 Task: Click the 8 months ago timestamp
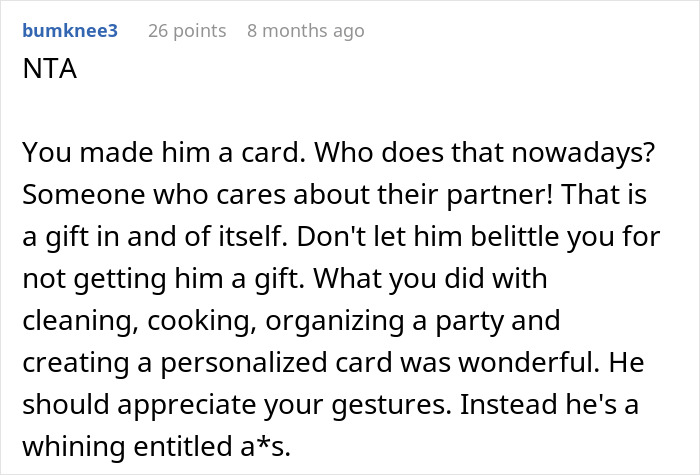point(305,30)
